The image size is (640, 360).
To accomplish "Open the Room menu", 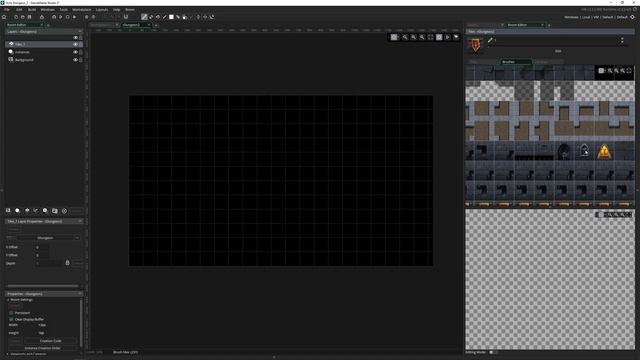I will tap(130, 9).
